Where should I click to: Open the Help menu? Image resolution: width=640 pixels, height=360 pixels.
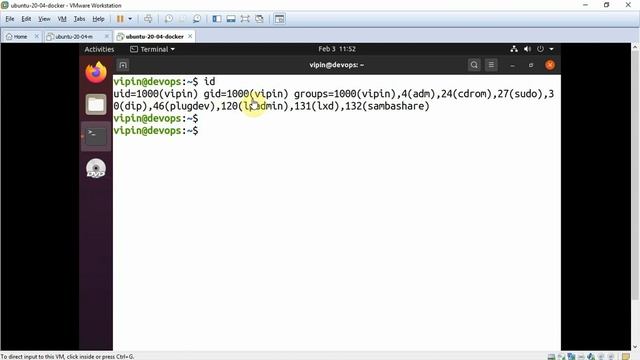[x=98, y=19]
